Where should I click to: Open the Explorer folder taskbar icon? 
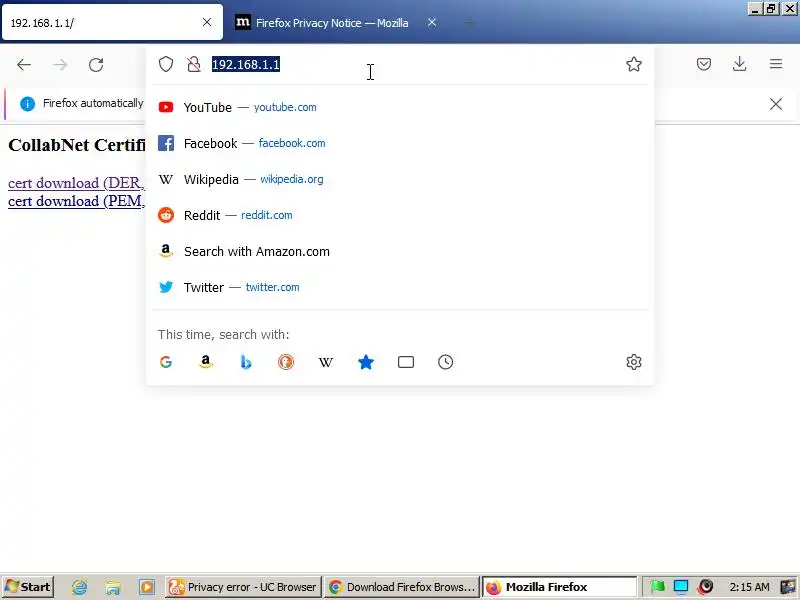tap(113, 587)
